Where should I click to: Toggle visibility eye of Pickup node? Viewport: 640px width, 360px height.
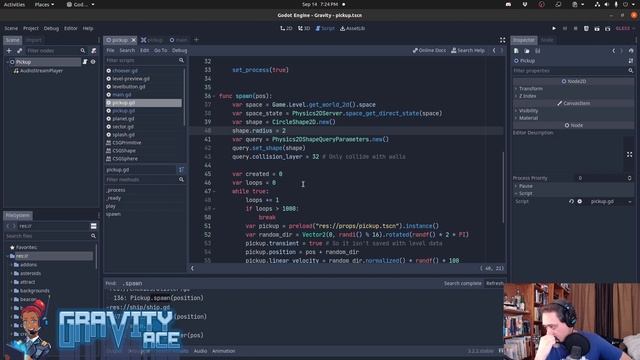(93, 62)
